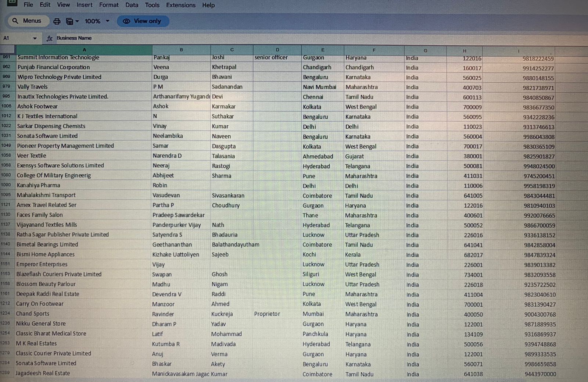Open the Help menu
Viewport: 588px width, 382px height.
208,5
